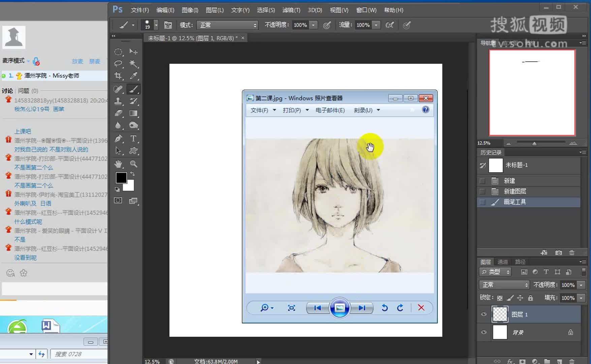Image resolution: width=591 pixels, height=364 pixels.
Task: Open the 模式 blend mode dropdown
Action: point(227,25)
